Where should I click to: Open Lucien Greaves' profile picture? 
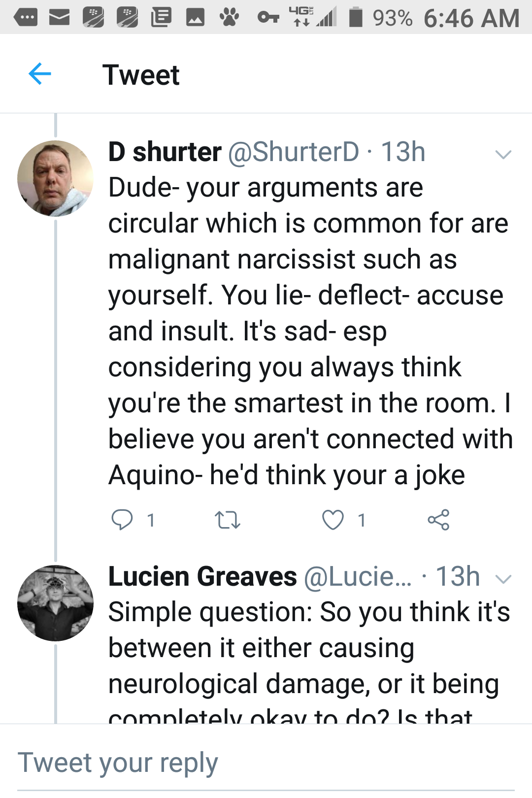pos(55,603)
